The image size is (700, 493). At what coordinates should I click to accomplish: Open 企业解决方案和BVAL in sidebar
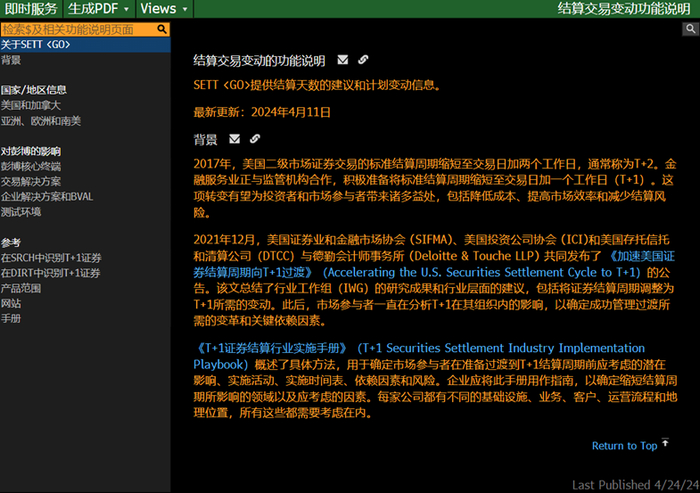coord(46,196)
